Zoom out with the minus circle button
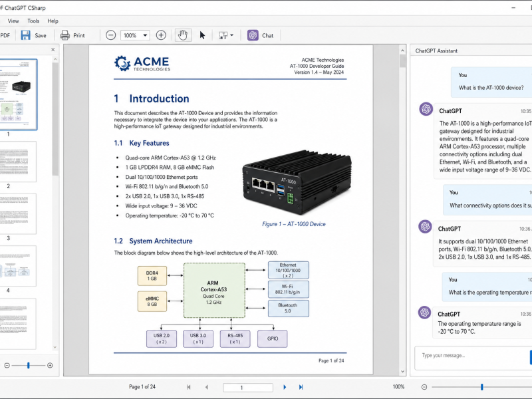The width and height of the screenshot is (532, 399). click(110, 35)
